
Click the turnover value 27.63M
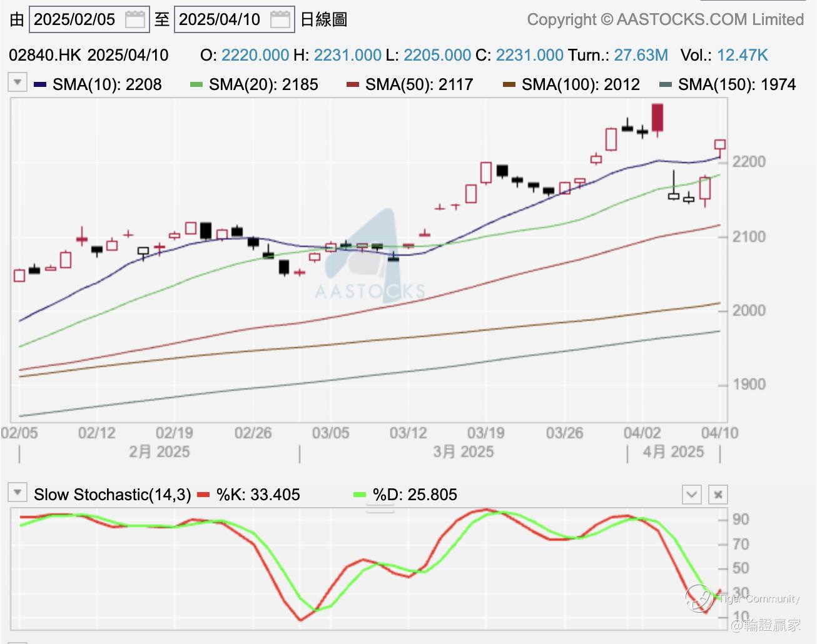[641, 55]
